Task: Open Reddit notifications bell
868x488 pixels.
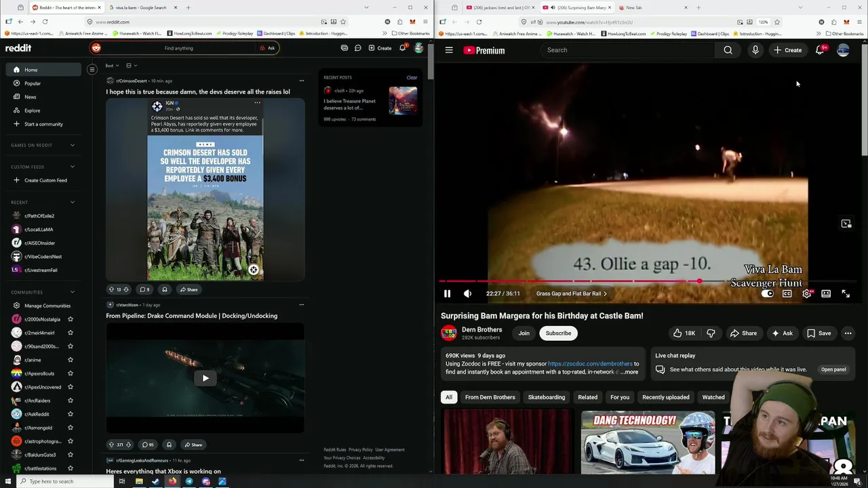Action: (x=402, y=48)
